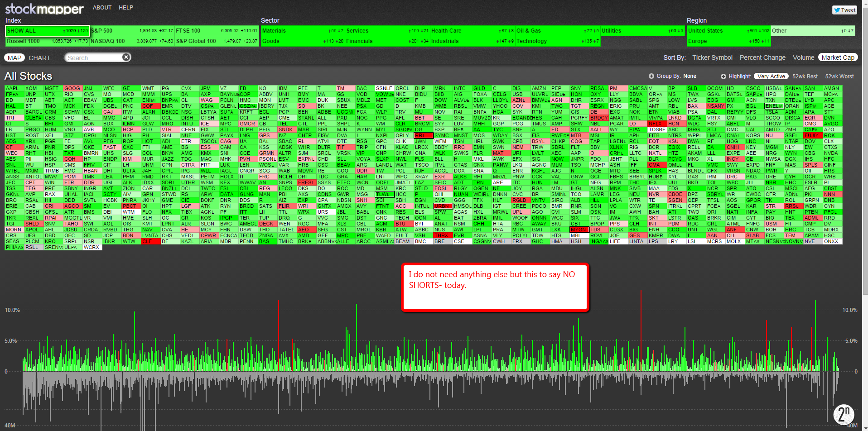Filter by the S&P Global 100 index
Viewport: 868px width, 431px height.
click(x=217, y=41)
